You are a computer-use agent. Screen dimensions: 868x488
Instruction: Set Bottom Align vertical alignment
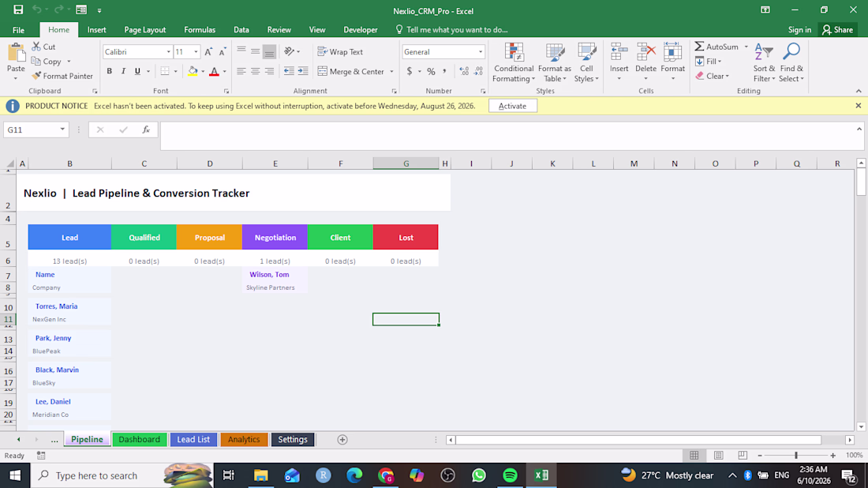coord(269,51)
